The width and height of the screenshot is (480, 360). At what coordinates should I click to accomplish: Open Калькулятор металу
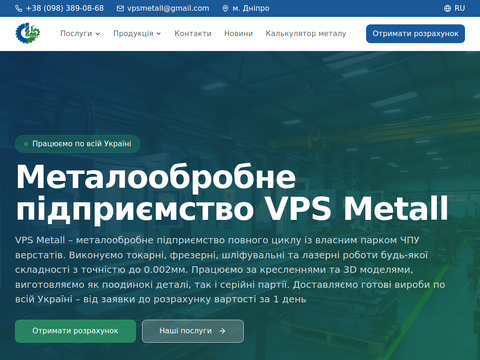(306, 33)
